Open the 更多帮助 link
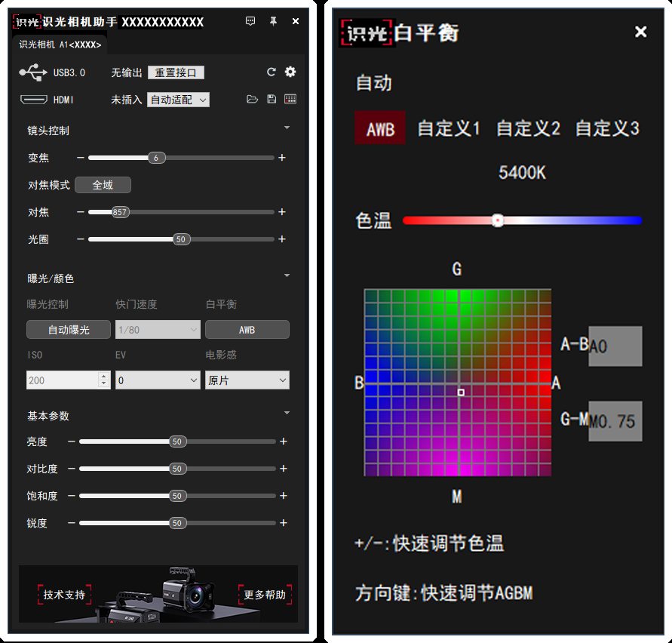This screenshot has width=672, height=643. [265, 595]
